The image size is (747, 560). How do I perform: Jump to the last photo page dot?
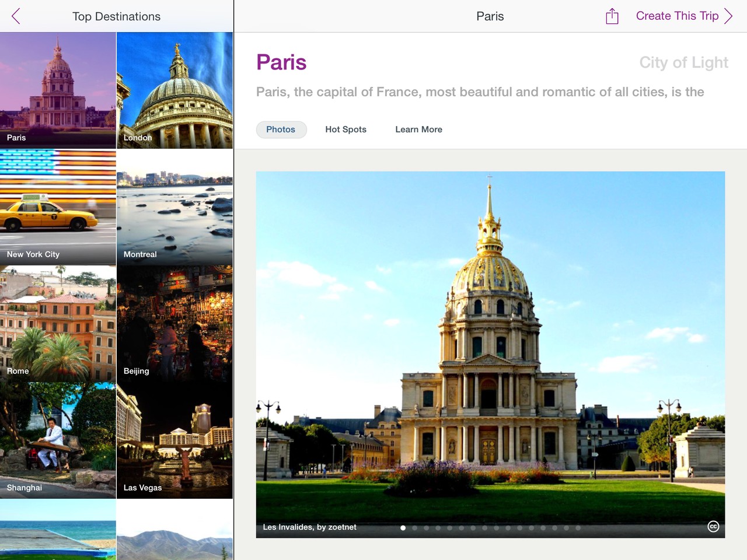(x=578, y=528)
